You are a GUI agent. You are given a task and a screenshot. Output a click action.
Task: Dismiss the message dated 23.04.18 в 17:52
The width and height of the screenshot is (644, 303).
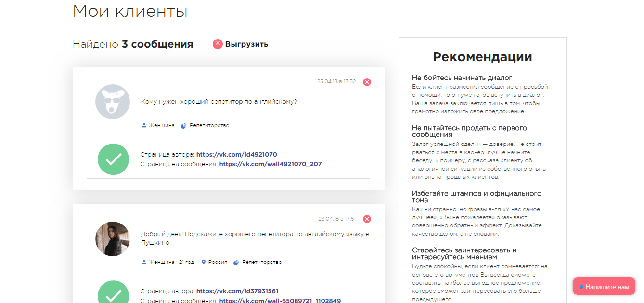pyautogui.click(x=367, y=82)
